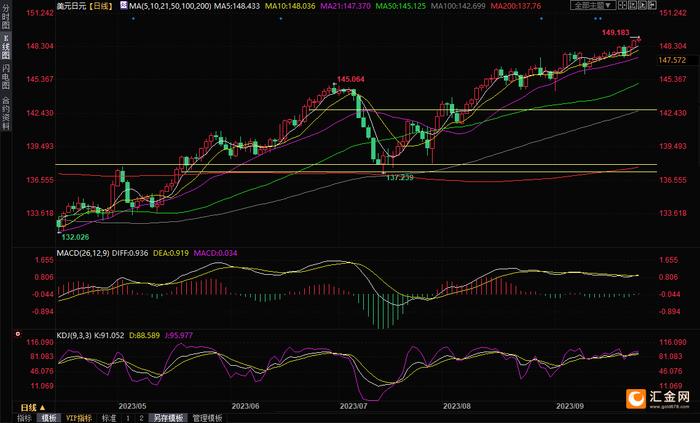Screen dimensions: 700x423
Task: Click the red KDJ marker icon on left
Action: click(x=18, y=334)
